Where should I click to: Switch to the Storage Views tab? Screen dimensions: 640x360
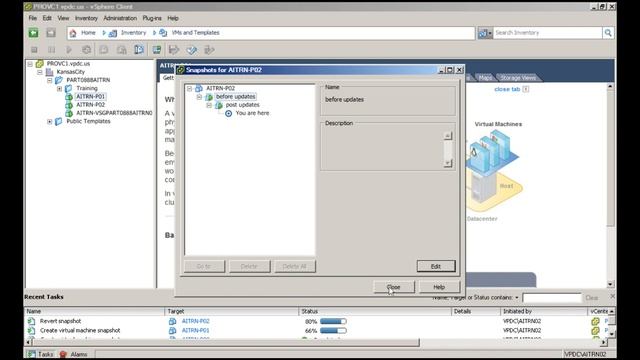tap(518, 78)
